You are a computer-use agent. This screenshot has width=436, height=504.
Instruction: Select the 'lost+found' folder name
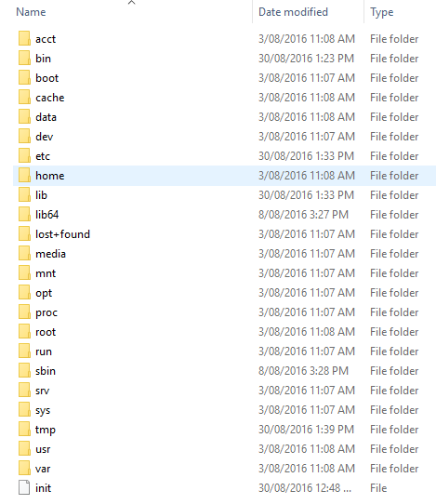pos(62,234)
